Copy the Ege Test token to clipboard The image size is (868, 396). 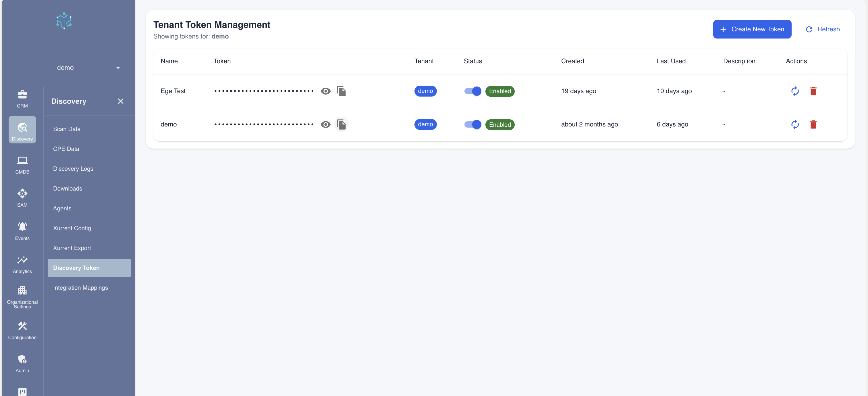pos(341,91)
